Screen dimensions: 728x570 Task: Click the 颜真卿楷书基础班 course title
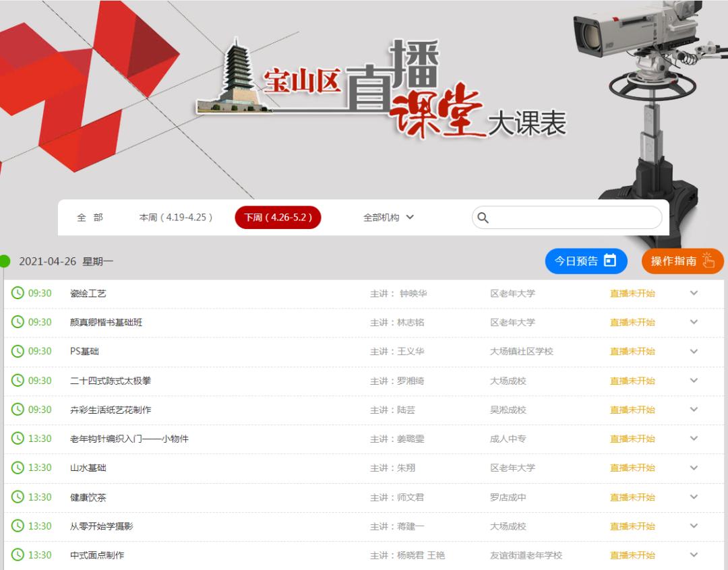point(106,322)
